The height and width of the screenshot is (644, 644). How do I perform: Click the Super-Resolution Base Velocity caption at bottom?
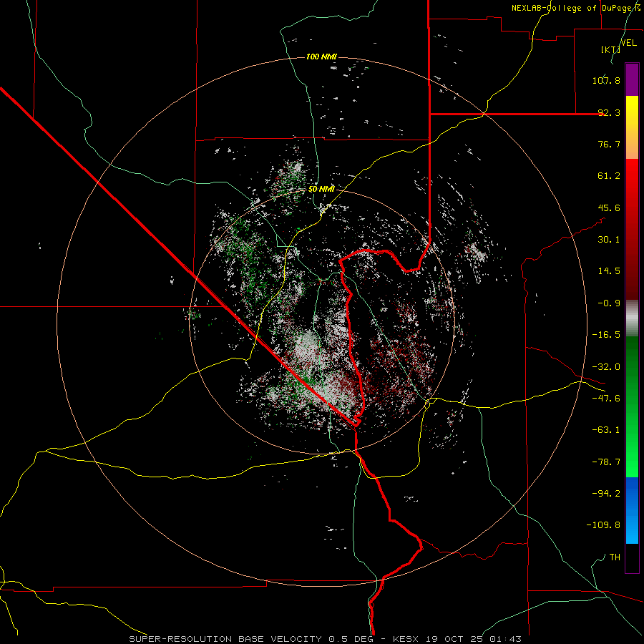click(326, 639)
